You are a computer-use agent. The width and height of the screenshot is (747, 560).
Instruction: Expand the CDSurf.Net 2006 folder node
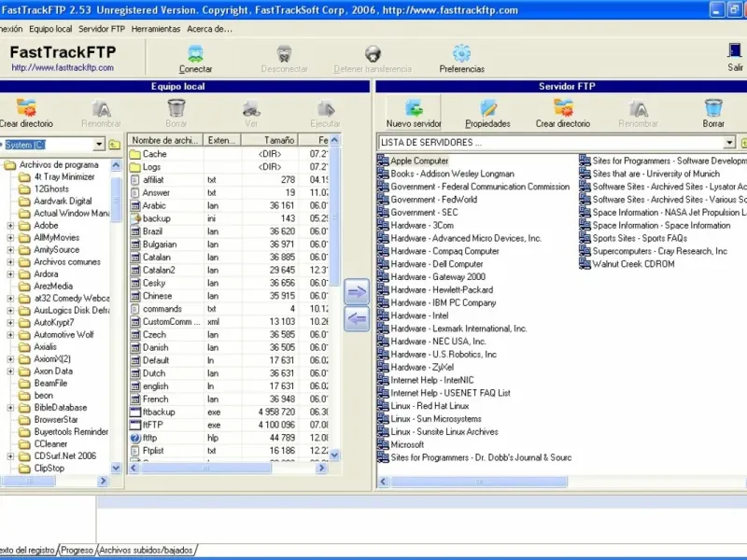[10, 456]
